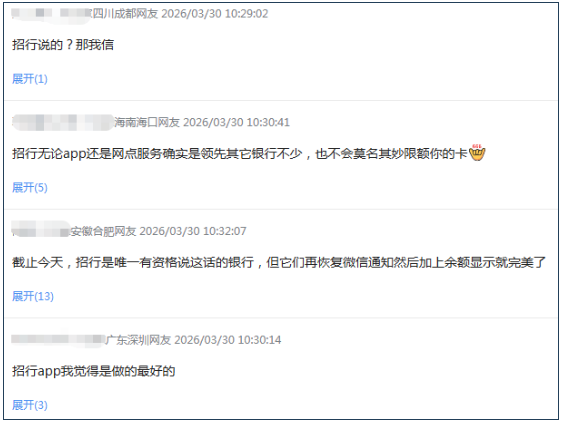Click the timestamp 2026/03/30 10:30:14
Screen dimensions: 562x423
pyautogui.click(x=228, y=339)
